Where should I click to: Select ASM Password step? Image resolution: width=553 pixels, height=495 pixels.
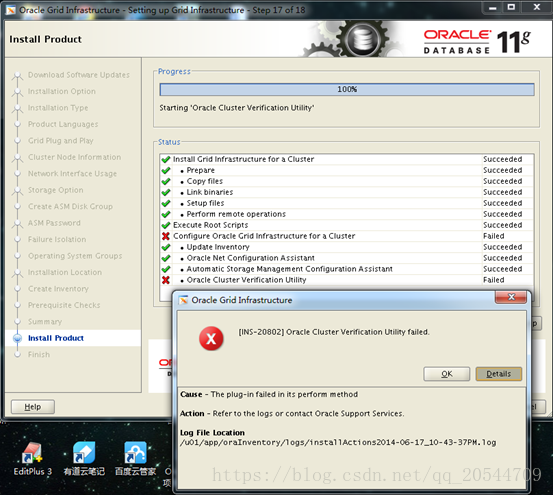point(54,223)
